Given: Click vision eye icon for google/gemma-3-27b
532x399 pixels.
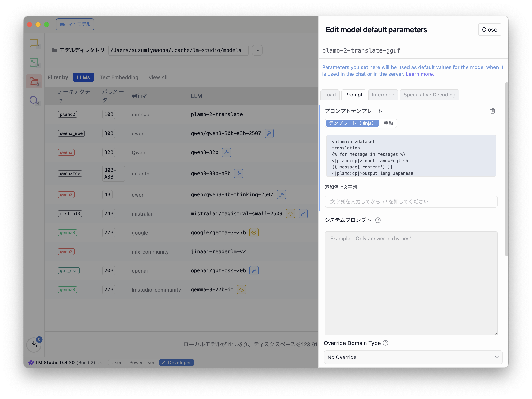Looking at the screenshot, I should coord(254,233).
